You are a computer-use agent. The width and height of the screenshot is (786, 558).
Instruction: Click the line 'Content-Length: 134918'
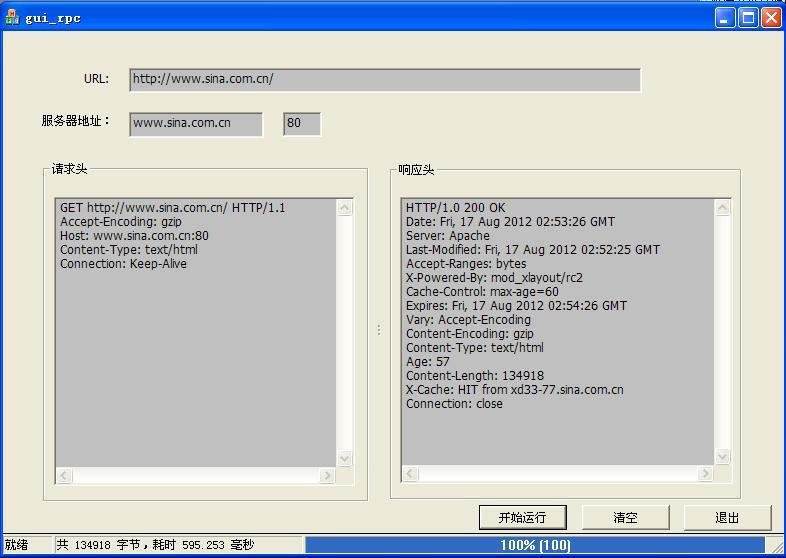tap(475, 376)
